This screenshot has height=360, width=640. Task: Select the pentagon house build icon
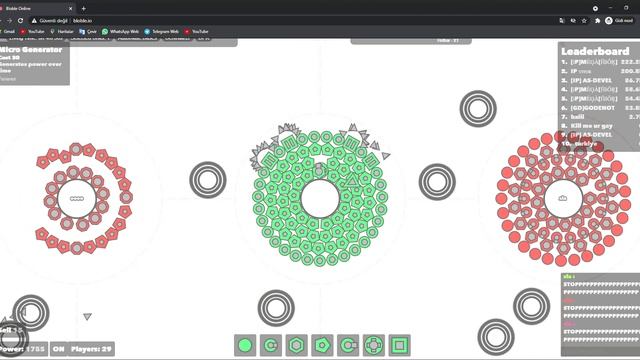pyautogui.click(x=322, y=345)
